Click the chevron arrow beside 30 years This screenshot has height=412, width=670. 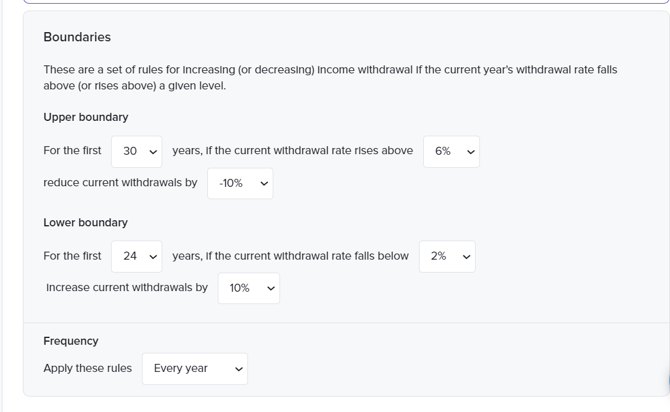click(153, 152)
